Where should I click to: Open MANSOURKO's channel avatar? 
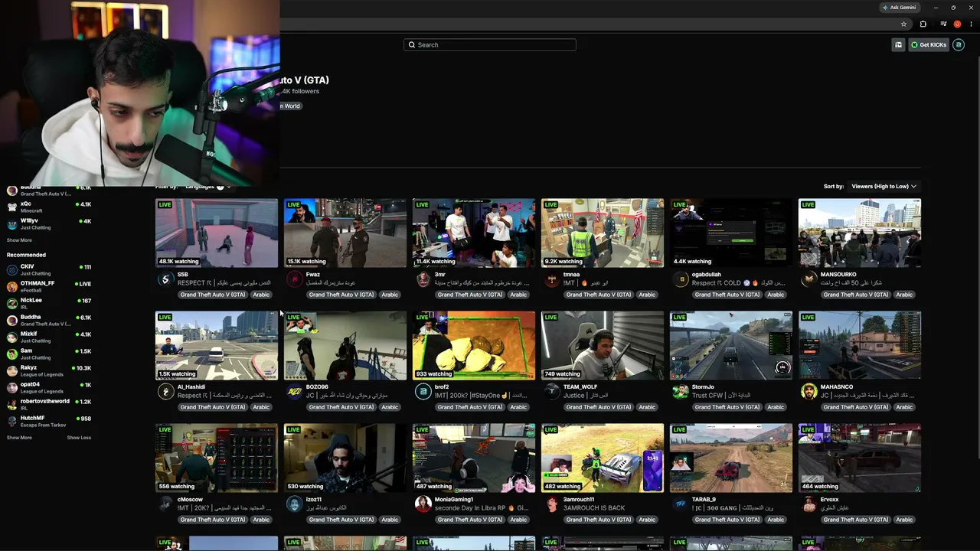(808, 279)
